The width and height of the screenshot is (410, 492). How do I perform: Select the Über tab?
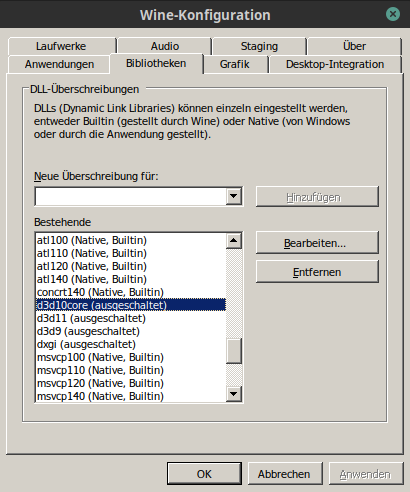(x=354, y=46)
